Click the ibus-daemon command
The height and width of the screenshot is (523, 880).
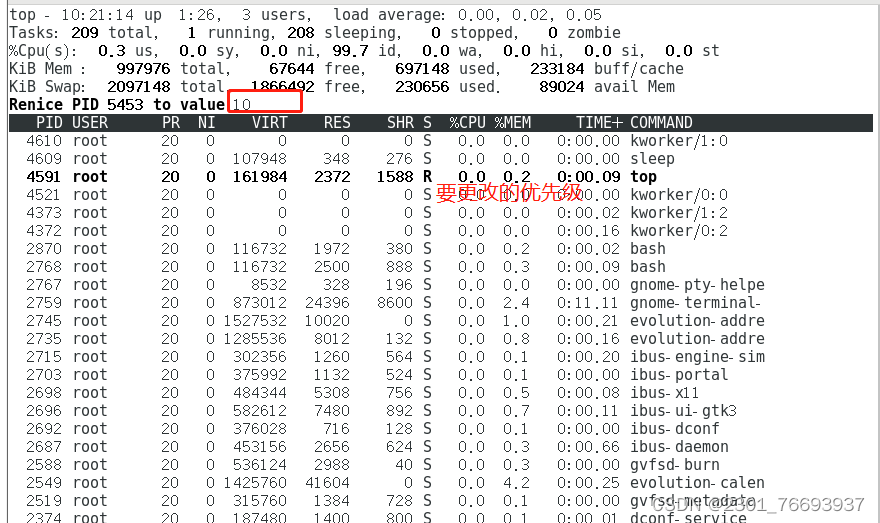tap(679, 447)
